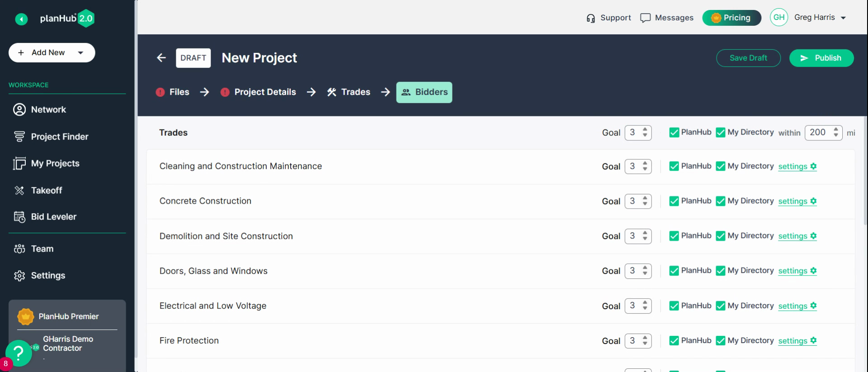Open settings for Fire Protection
Viewport: 868px width, 372px height.
[797, 341]
